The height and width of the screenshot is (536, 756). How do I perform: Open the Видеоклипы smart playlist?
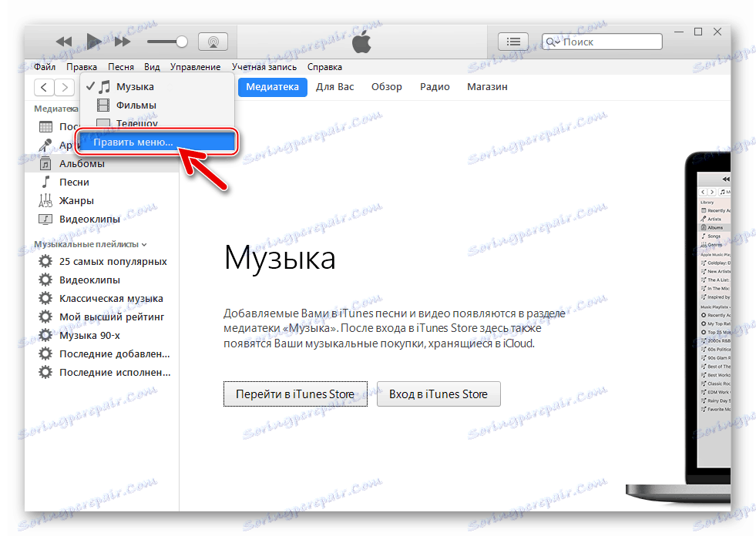[102, 280]
